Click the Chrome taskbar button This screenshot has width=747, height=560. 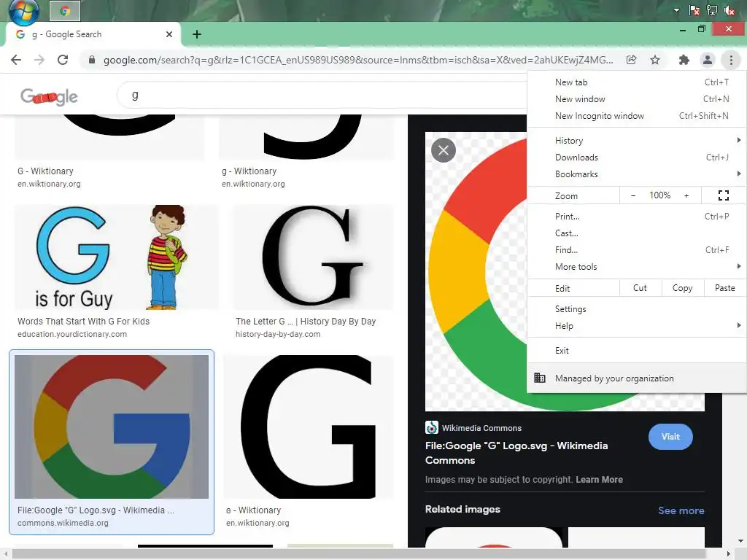65,11
